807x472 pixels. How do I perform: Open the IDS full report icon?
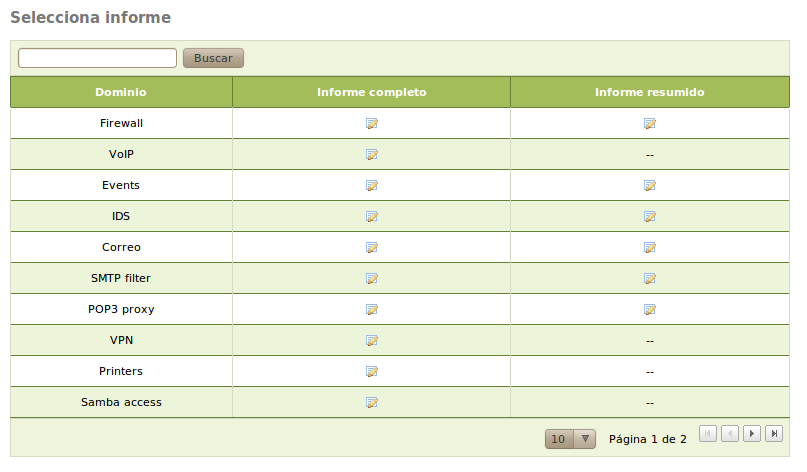(371, 217)
